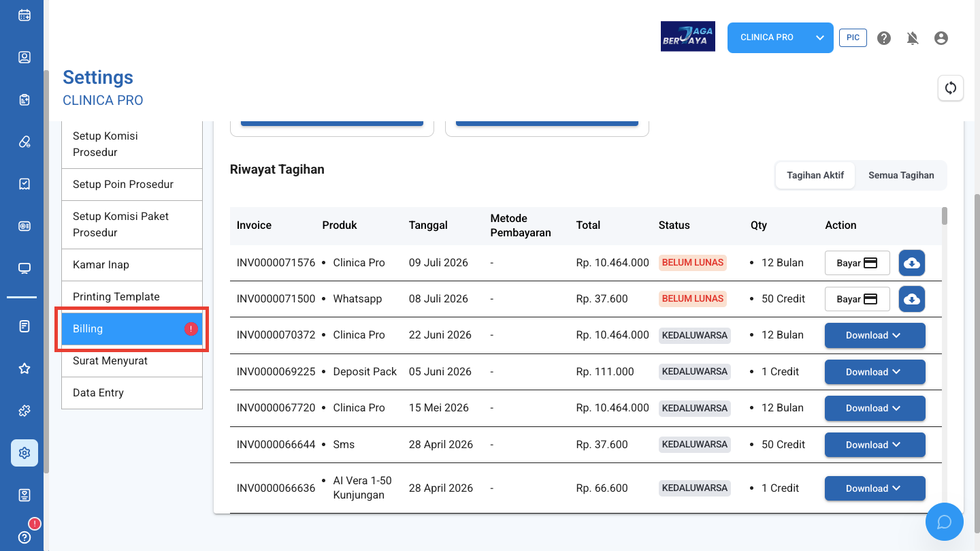Click cloud download icon for INV0000071576
This screenshot has width=980, height=551.
[x=912, y=263]
